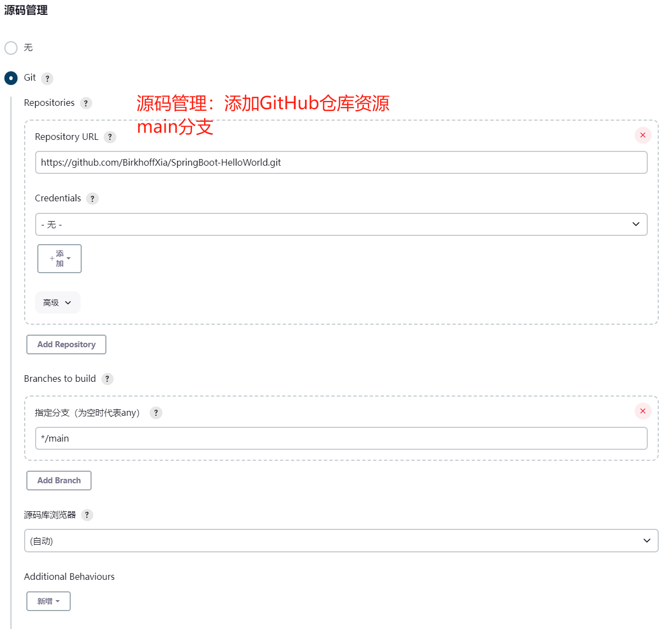This screenshot has height=644, width=667.
Task: Select the Git radio button
Action: pyautogui.click(x=11, y=78)
